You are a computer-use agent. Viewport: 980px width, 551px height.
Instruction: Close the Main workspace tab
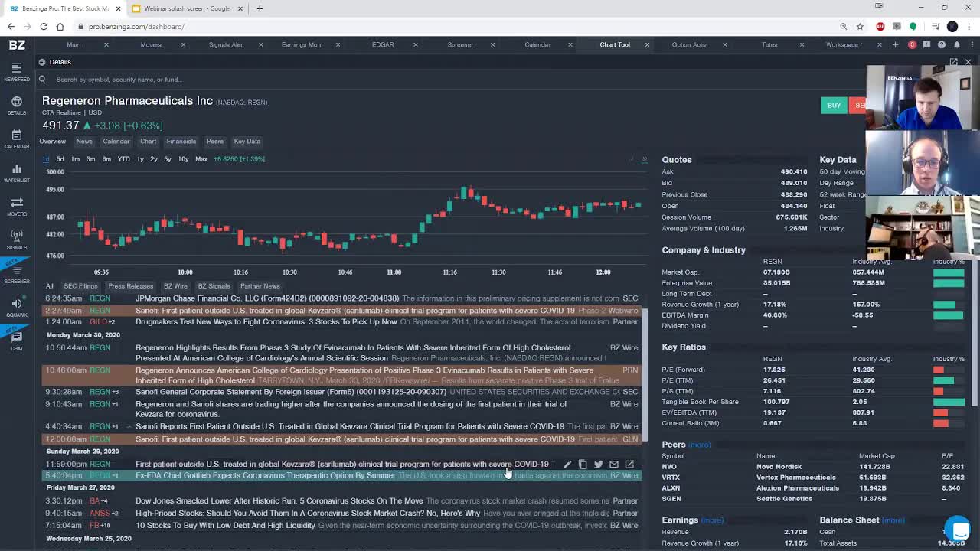tap(106, 45)
